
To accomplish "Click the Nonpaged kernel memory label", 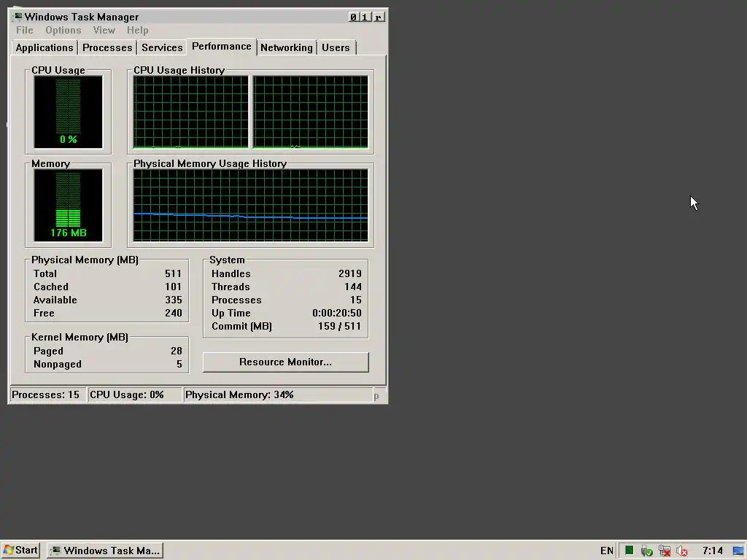I will (57, 365).
